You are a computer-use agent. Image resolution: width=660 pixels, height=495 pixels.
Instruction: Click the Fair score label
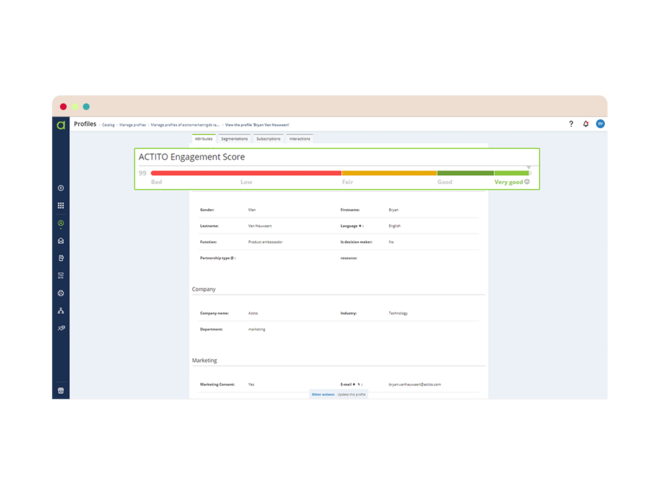(348, 182)
